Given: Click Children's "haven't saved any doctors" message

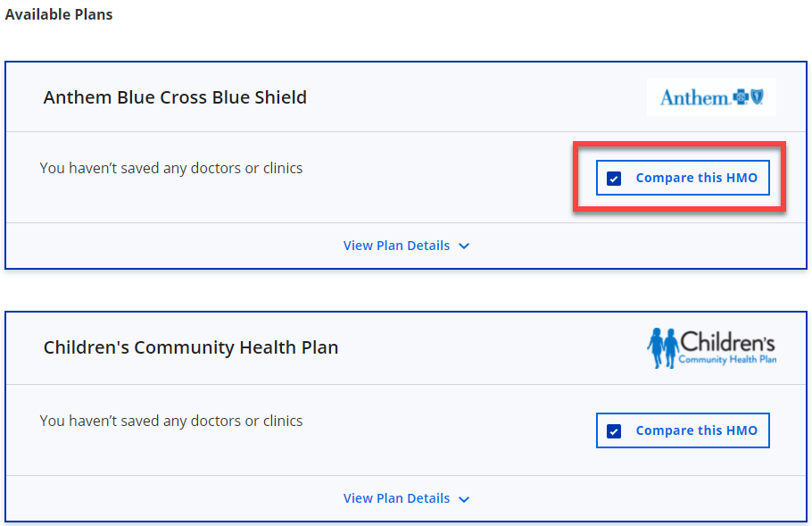Looking at the screenshot, I should 171,421.
